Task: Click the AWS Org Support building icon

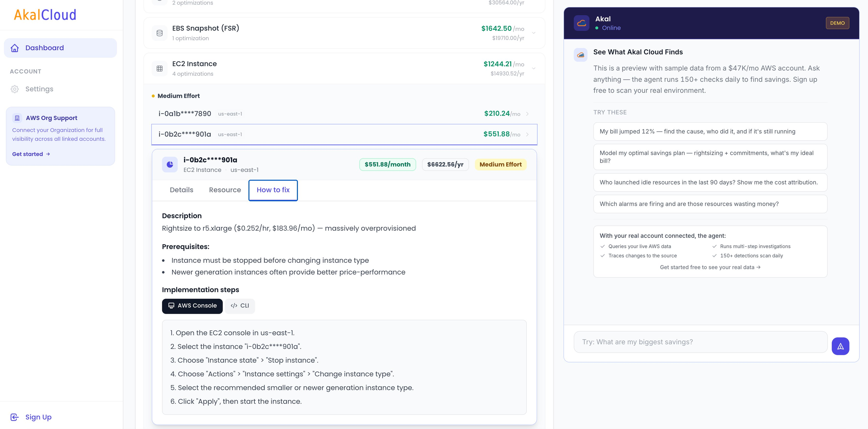Action: [x=17, y=118]
